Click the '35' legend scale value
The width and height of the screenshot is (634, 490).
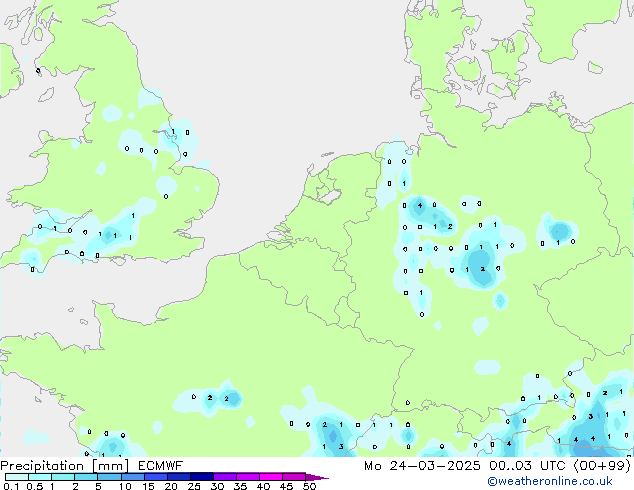pyautogui.click(x=240, y=486)
